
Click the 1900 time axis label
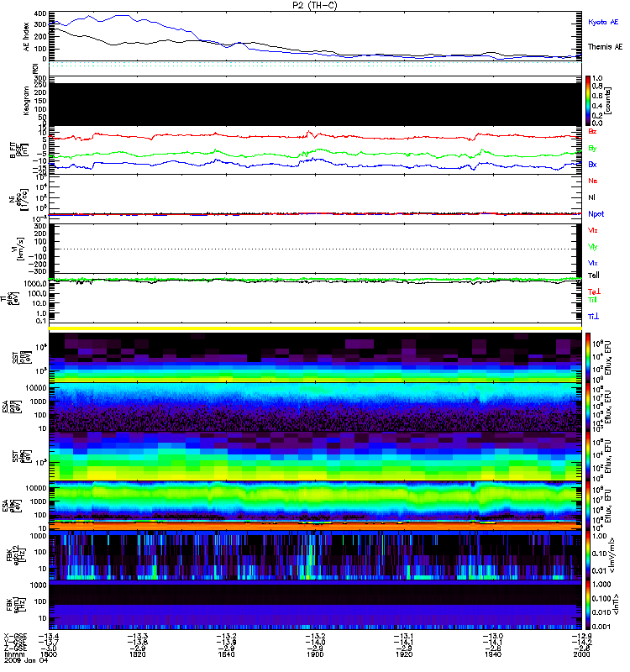[315, 654]
